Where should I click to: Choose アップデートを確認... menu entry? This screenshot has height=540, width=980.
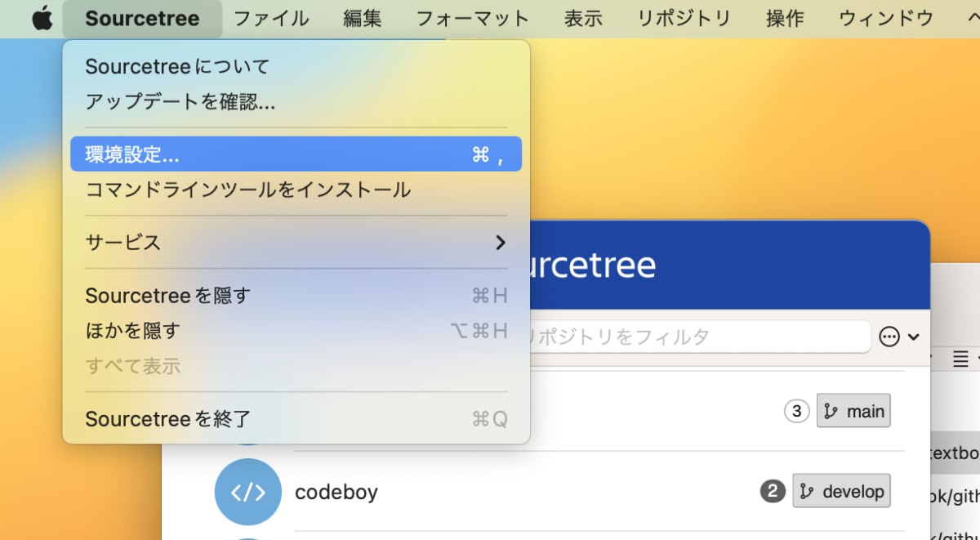[296, 102]
